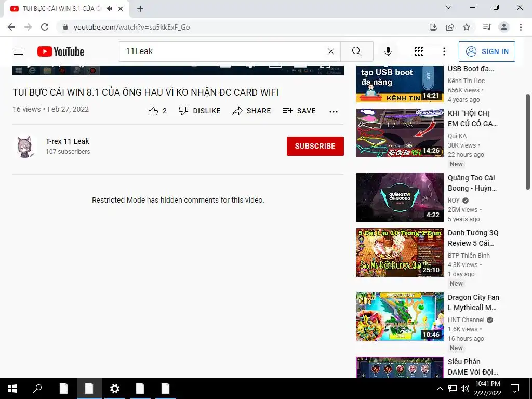Open the KHI HỘI CHỊ EM video thumbnail
The height and width of the screenshot is (399, 532).
tap(400, 133)
